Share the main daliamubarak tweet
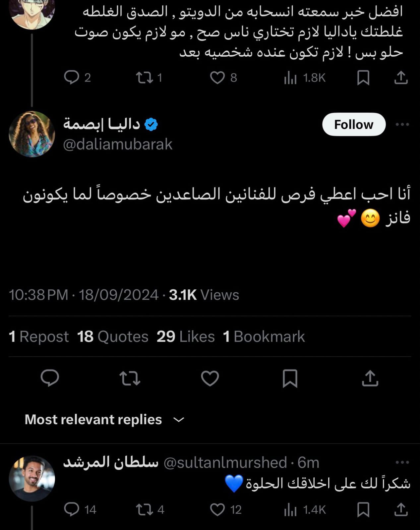Screen dimensions: 420x530 click(370, 378)
